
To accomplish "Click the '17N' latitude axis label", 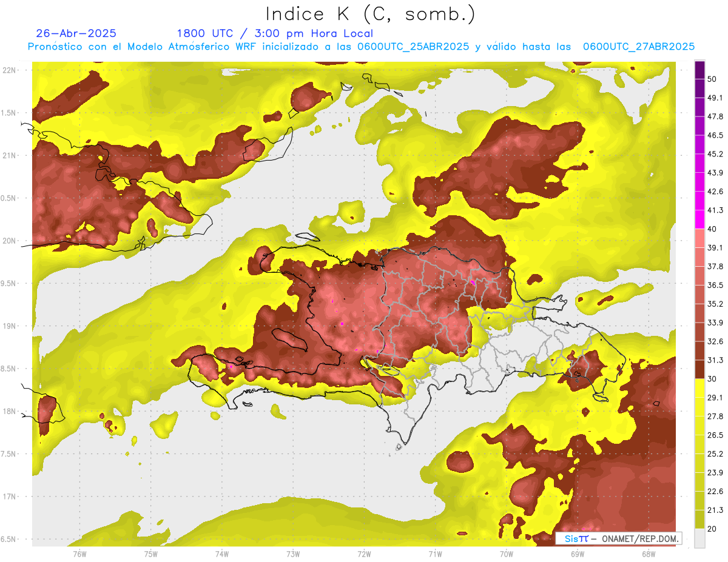I will [10, 497].
